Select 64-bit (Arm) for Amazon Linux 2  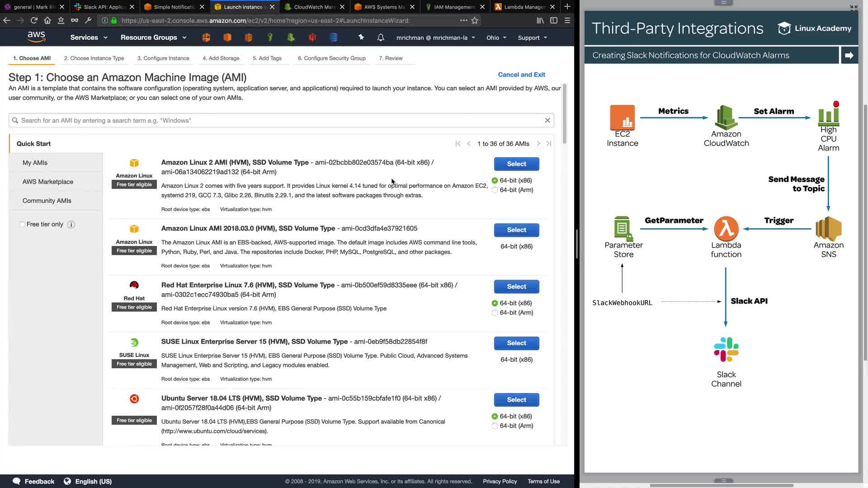tap(495, 190)
